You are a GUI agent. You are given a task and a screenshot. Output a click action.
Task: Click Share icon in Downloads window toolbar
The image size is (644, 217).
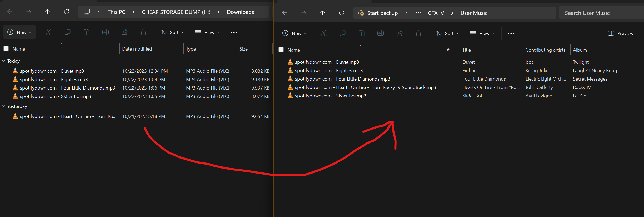point(124,32)
